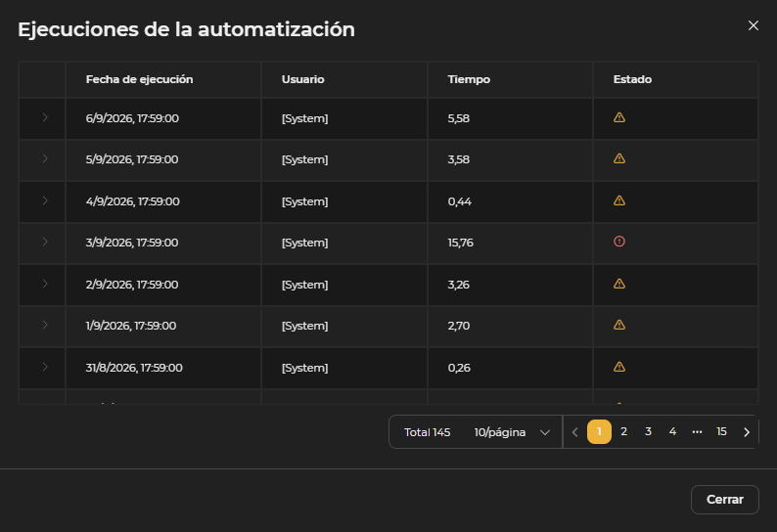Click warning status icon for 6/9/2026 run
The image size is (777, 532).
pyautogui.click(x=618, y=118)
